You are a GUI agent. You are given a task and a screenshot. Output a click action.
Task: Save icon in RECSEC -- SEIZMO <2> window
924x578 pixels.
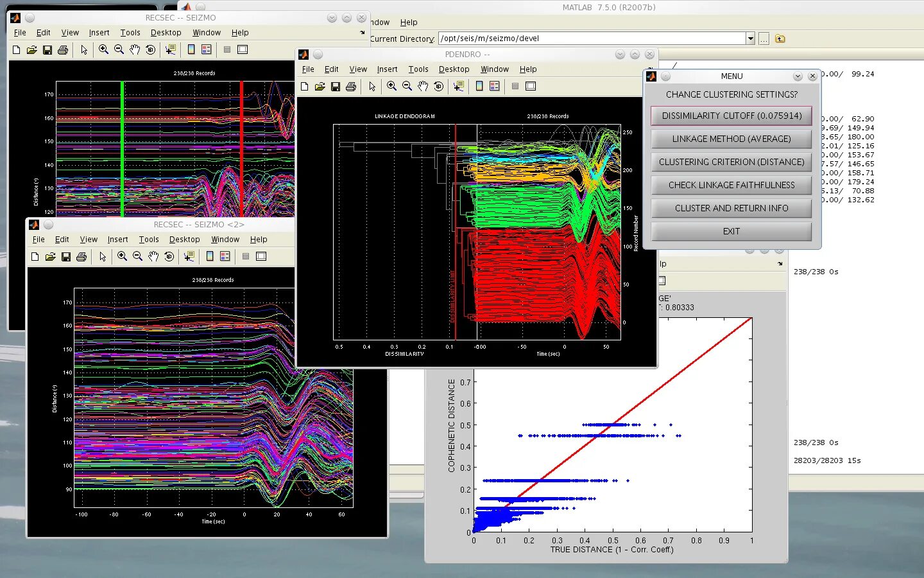[x=65, y=256]
